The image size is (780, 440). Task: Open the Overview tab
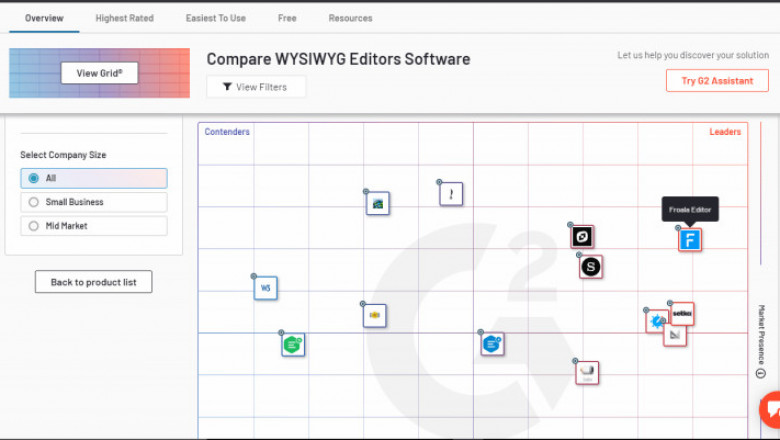44,18
